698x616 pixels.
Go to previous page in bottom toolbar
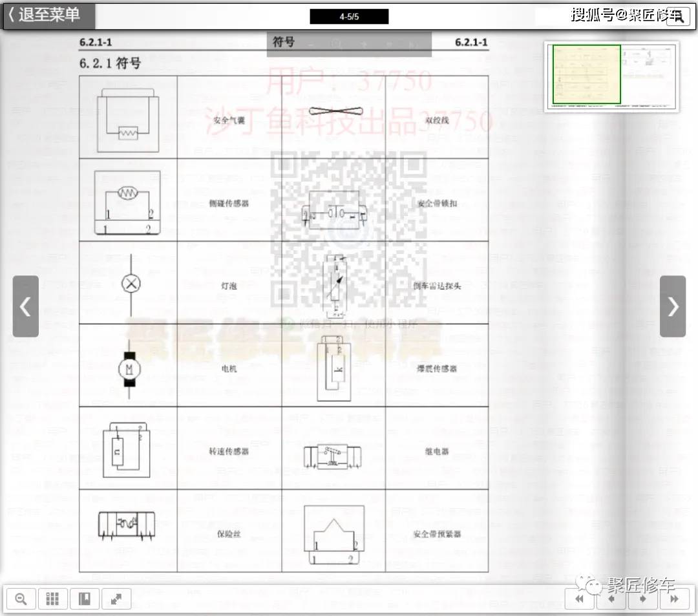pos(611,599)
